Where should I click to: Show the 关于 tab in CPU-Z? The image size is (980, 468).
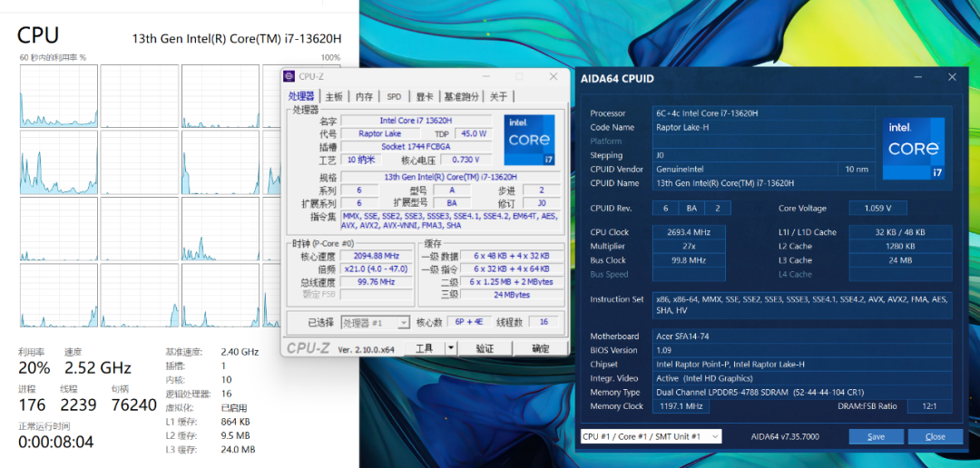[x=498, y=96]
